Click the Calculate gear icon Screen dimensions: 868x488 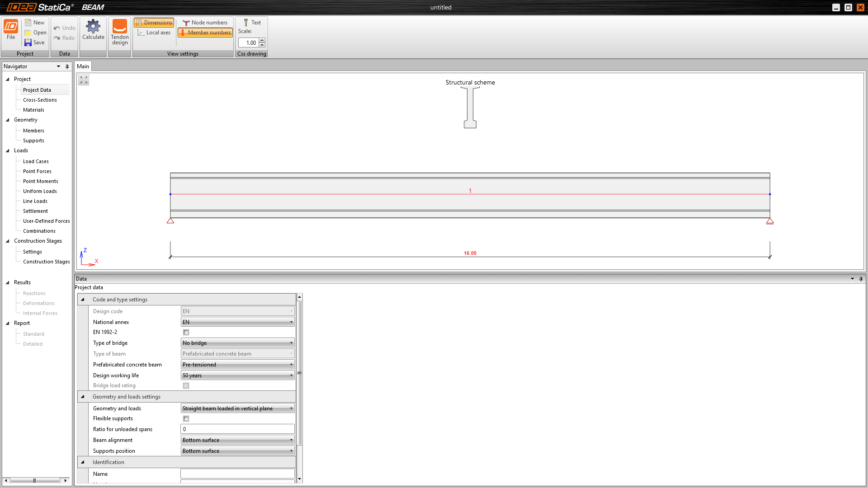tap(93, 26)
